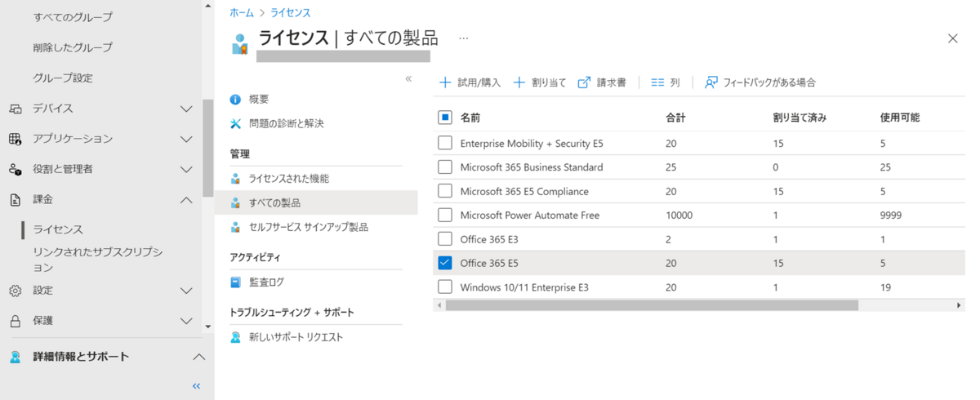Image resolution: width=980 pixels, height=400 pixels.
Task: Open リンクされたサブスクリプション item
Action: pos(98,260)
